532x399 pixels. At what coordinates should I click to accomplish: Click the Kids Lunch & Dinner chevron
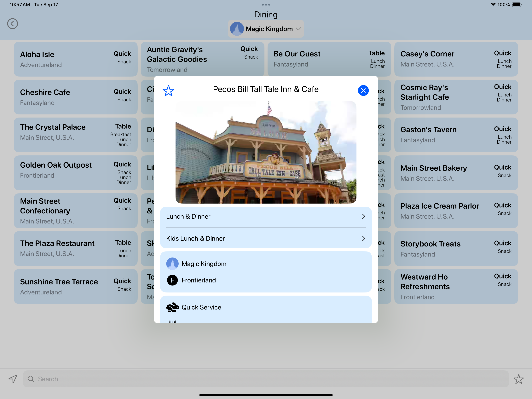click(x=363, y=238)
